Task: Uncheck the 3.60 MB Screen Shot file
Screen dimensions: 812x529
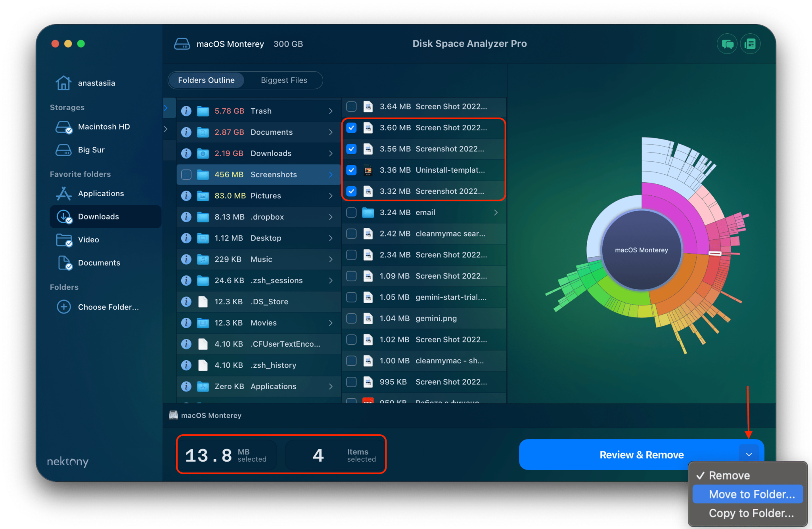Action: (351, 128)
